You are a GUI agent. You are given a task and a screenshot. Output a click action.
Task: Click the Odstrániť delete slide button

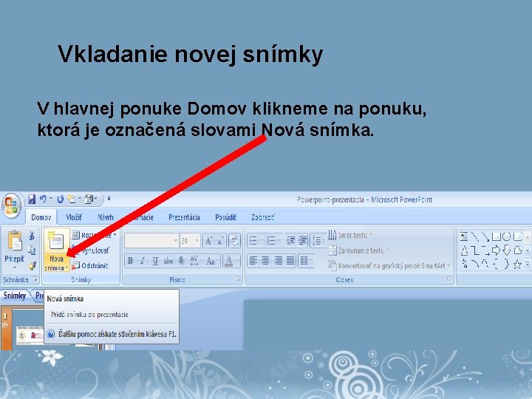coord(90,266)
